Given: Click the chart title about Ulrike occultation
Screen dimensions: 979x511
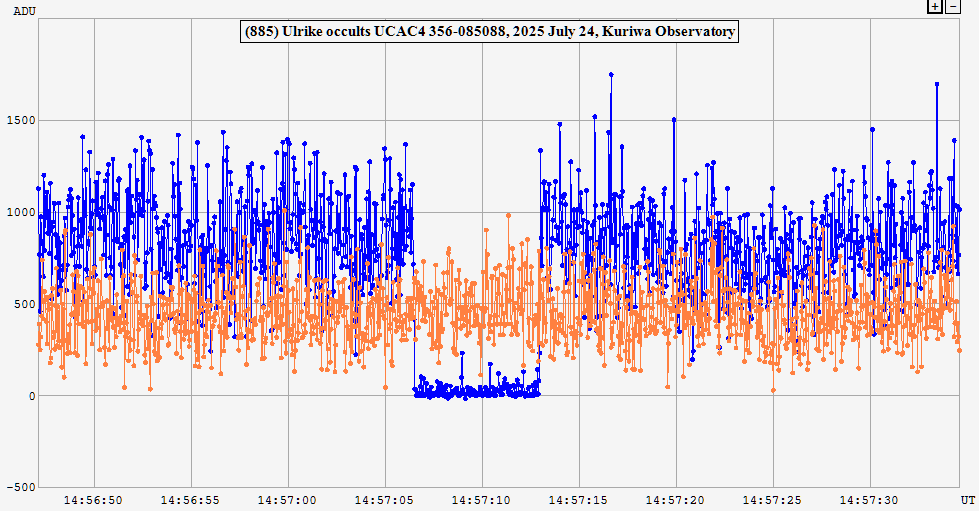Looking at the screenshot, I should click(x=490, y=32).
